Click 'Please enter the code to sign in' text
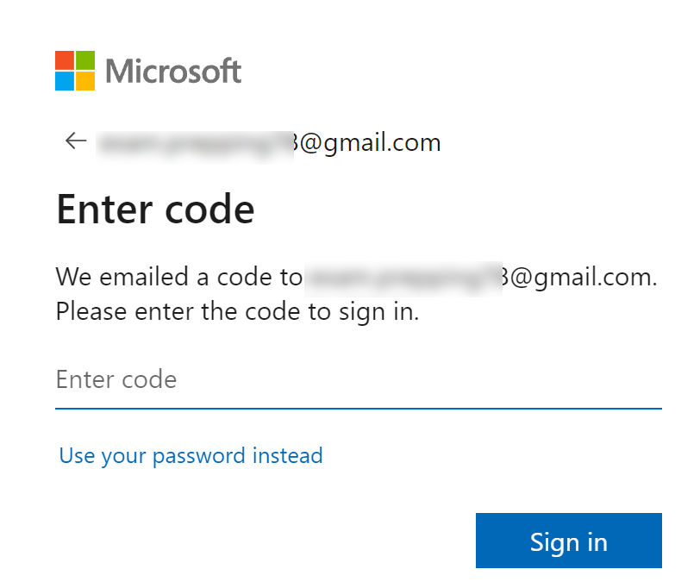This screenshot has height=588, width=700. 237,310
